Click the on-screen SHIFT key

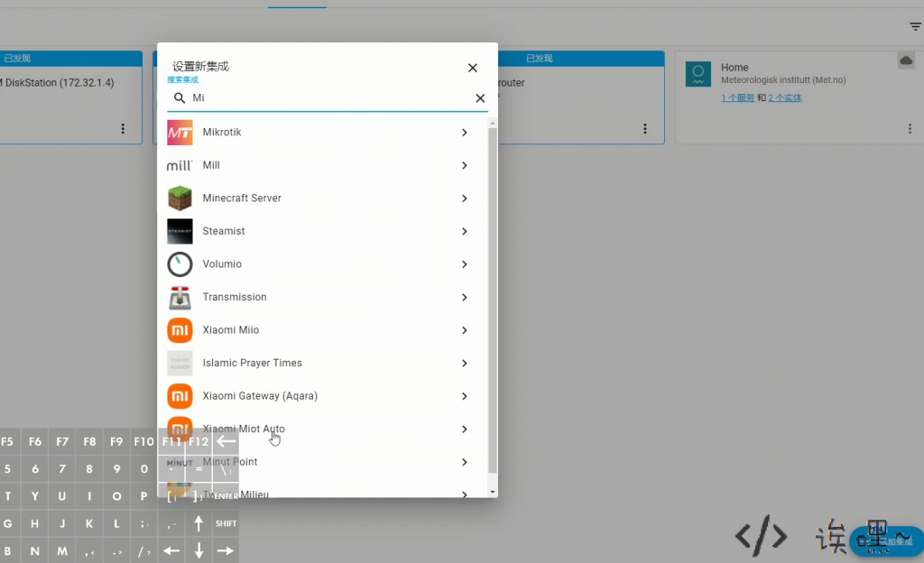tap(226, 523)
